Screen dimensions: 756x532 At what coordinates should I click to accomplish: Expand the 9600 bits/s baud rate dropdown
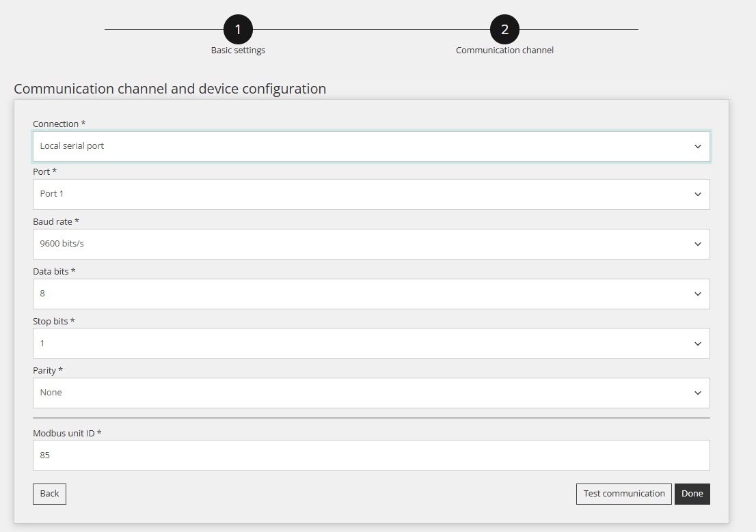(x=371, y=244)
